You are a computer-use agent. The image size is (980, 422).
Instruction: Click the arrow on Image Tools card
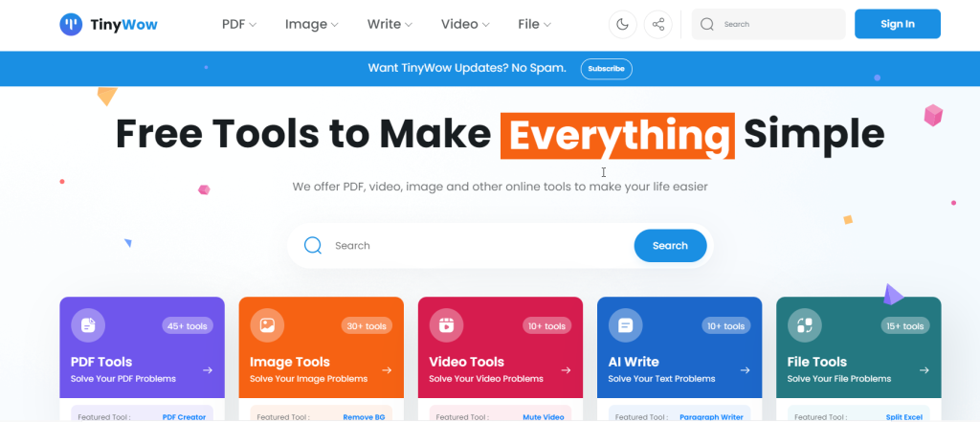point(387,370)
